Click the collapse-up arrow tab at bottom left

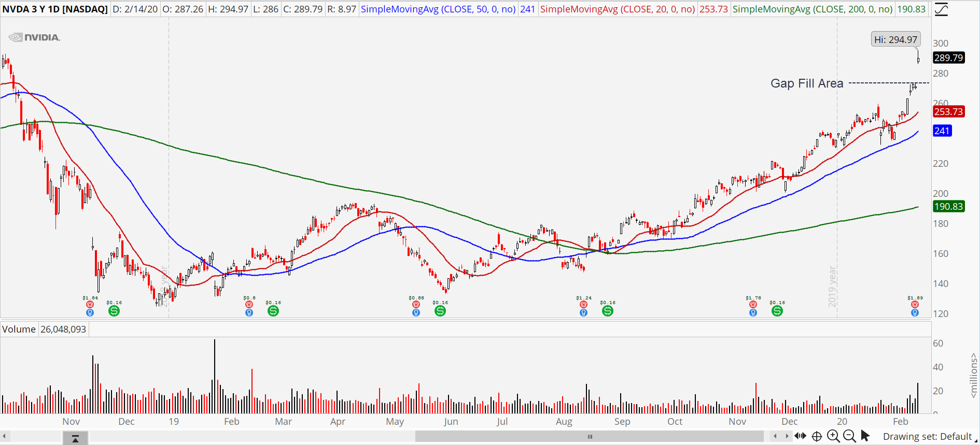click(x=75, y=439)
